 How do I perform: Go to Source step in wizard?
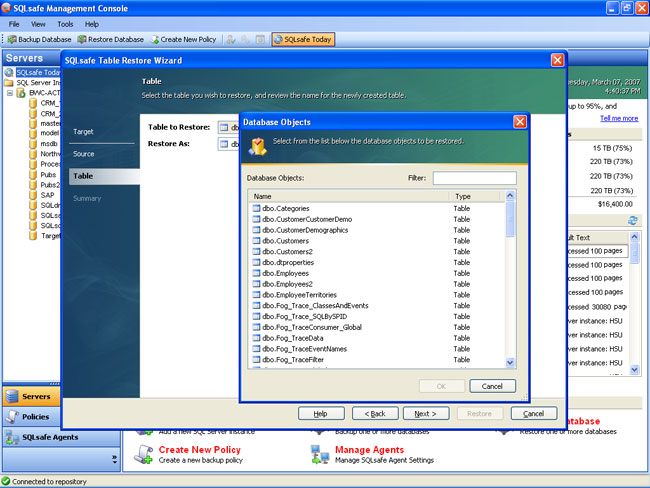[83, 154]
